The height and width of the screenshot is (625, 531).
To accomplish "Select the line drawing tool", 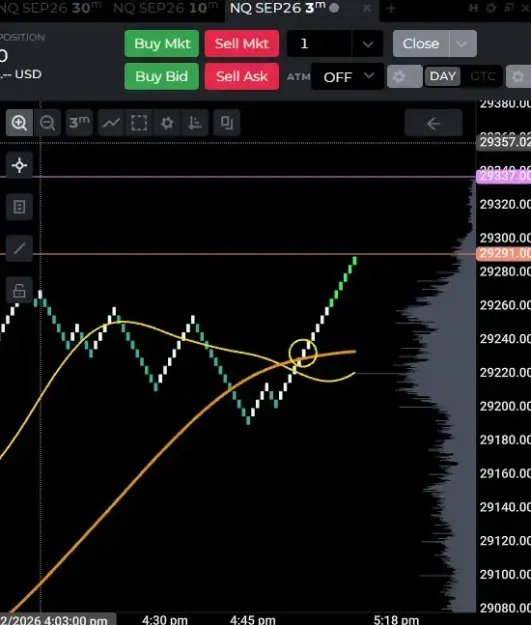I will pos(19,248).
